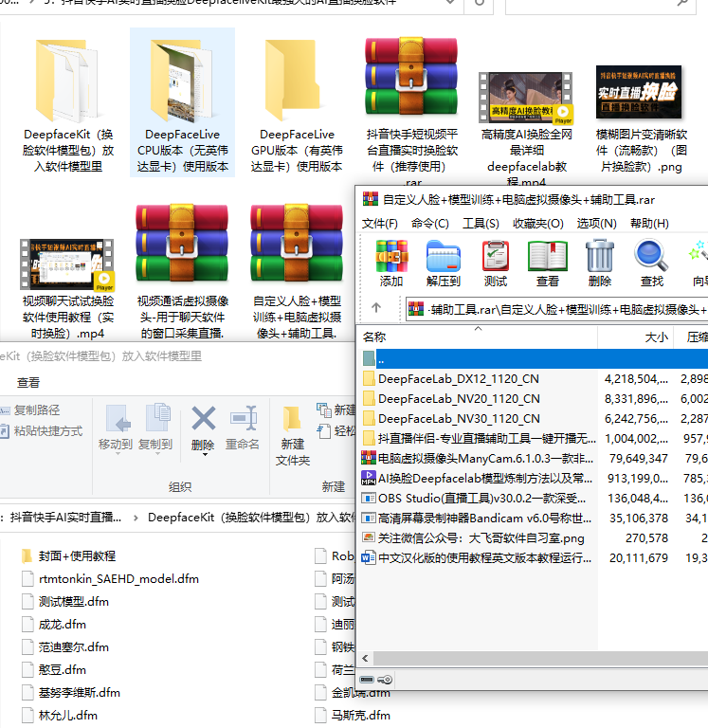Open the 文件(F) menu in WinRAR
708x728 pixels.
(380, 224)
